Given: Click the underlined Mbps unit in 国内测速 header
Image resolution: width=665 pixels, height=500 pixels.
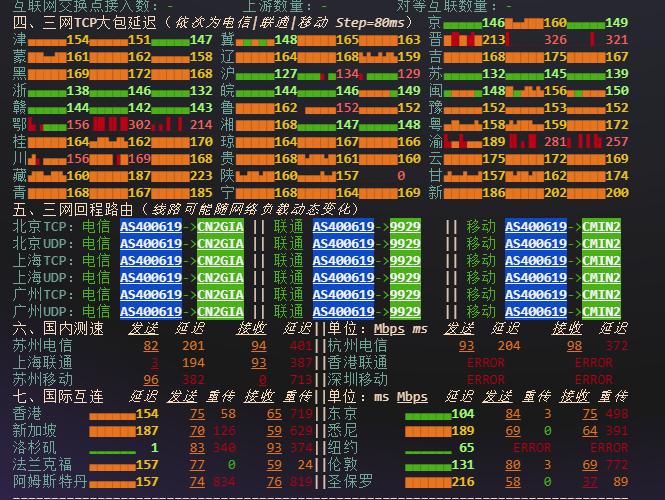Looking at the screenshot, I should (391, 328).
